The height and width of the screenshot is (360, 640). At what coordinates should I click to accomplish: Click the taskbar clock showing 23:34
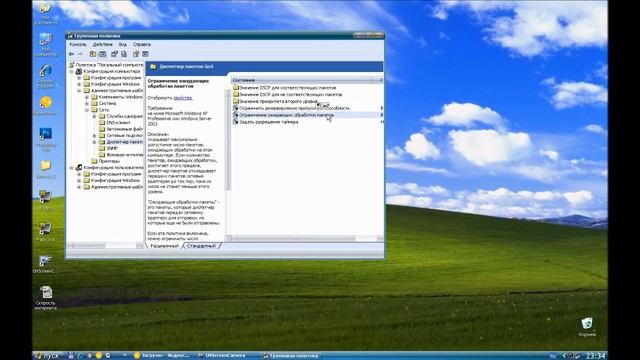click(x=595, y=356)
